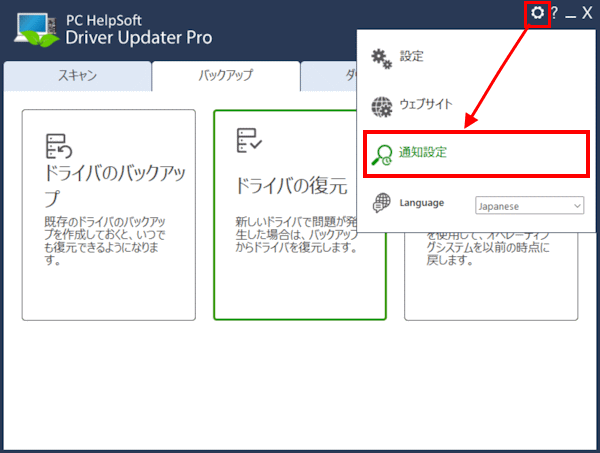Switch to the スキャン tab
This screenshot has height=453, width=600.
coord(77,76)
